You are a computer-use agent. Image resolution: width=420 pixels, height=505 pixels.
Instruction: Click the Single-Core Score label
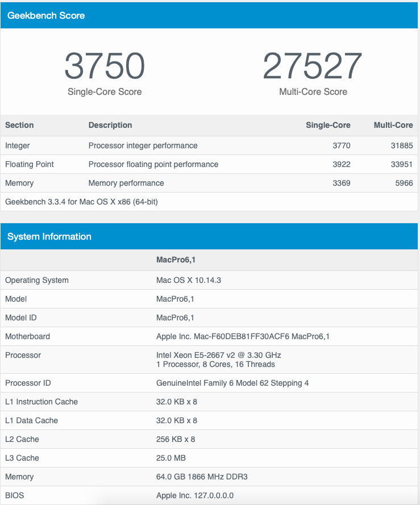tap(105, 92)
